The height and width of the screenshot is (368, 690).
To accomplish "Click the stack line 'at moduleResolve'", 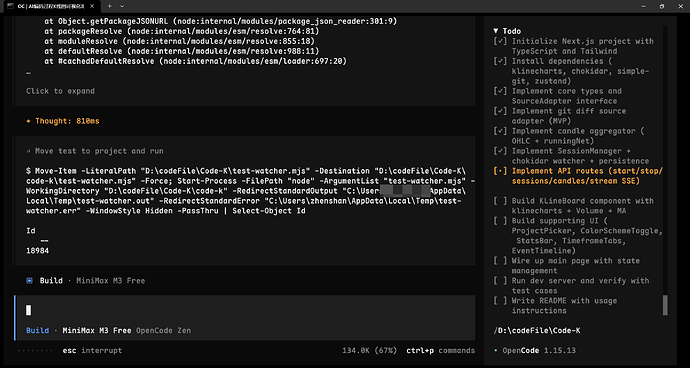I will tap(179, 41).
